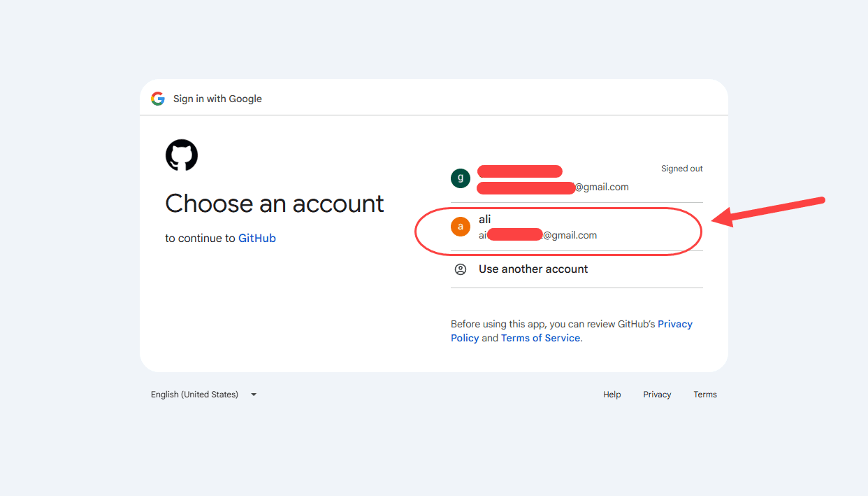
Task: Select the green 'g' avatar account
Action: coord(460,178)
